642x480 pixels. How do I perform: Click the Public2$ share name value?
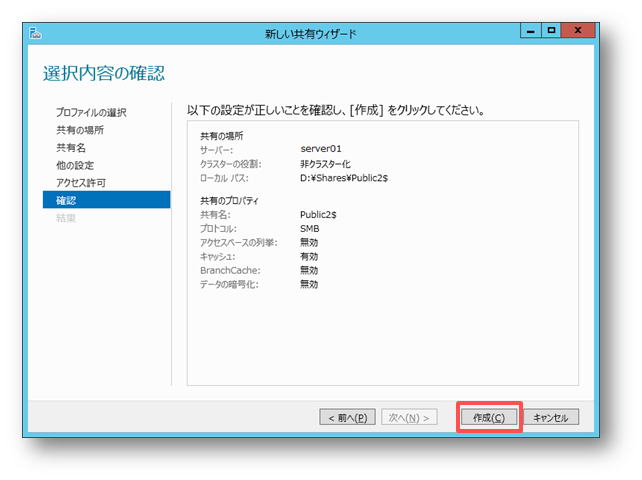tap(318, 215)
